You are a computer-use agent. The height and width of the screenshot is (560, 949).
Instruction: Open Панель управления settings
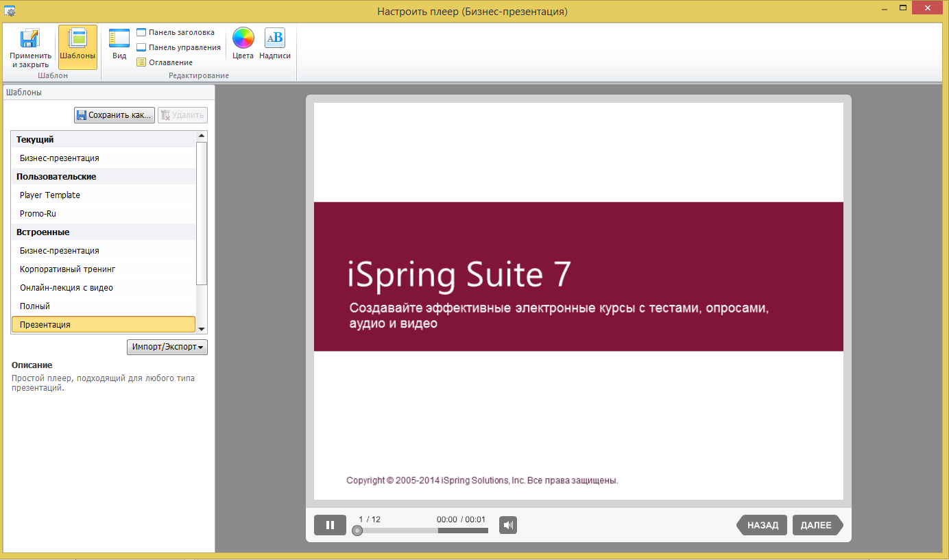point(178,47)
